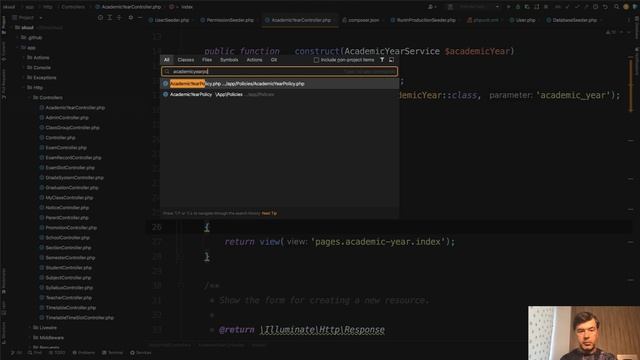Expand the Livewire folder
Image resolution: width=640 pixels, height=360 pixels.
coord(29,328)
